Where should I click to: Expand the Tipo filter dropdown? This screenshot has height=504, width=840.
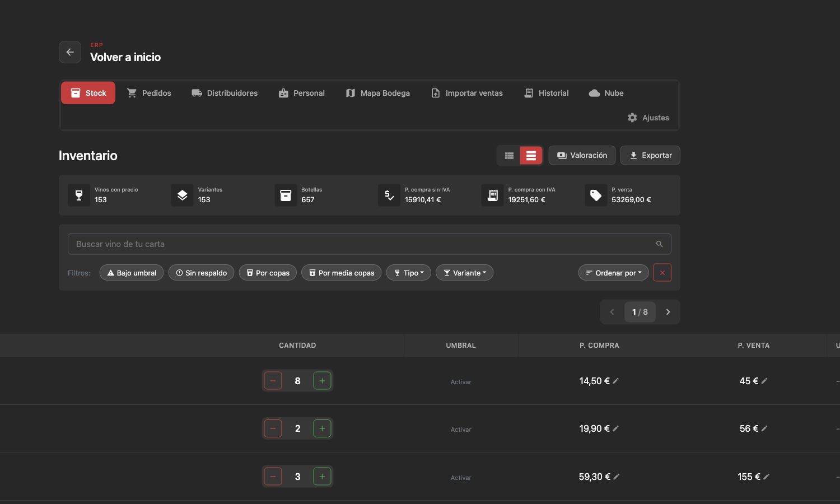409,273
